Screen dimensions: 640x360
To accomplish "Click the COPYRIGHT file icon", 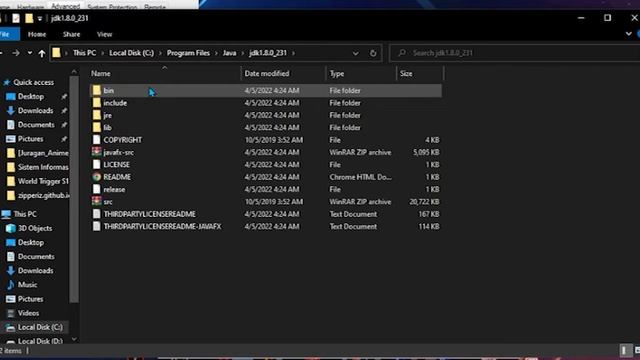I will point(97,140).
